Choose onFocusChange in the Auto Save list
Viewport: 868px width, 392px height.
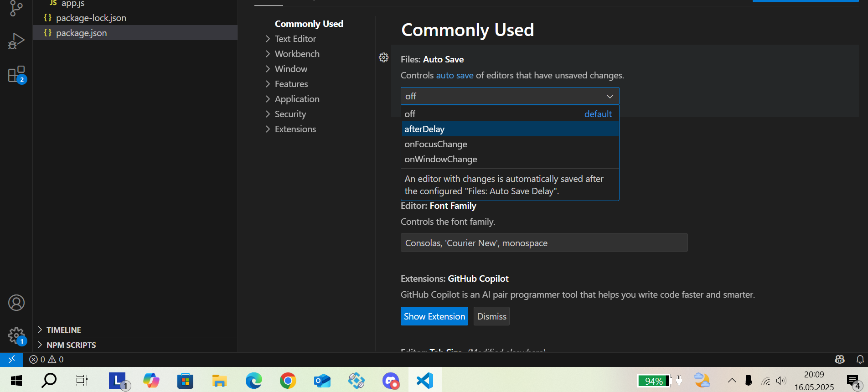click(x=510, y=144)
